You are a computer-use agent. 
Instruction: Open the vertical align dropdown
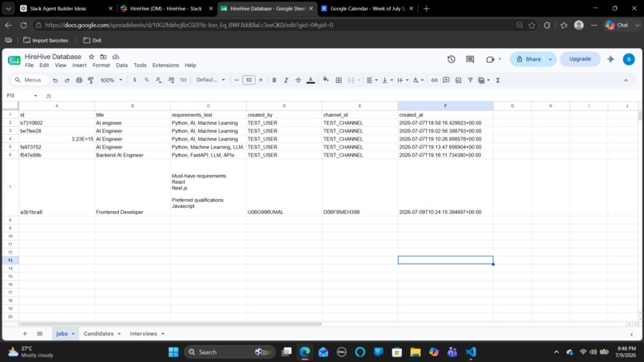[388, 80]
